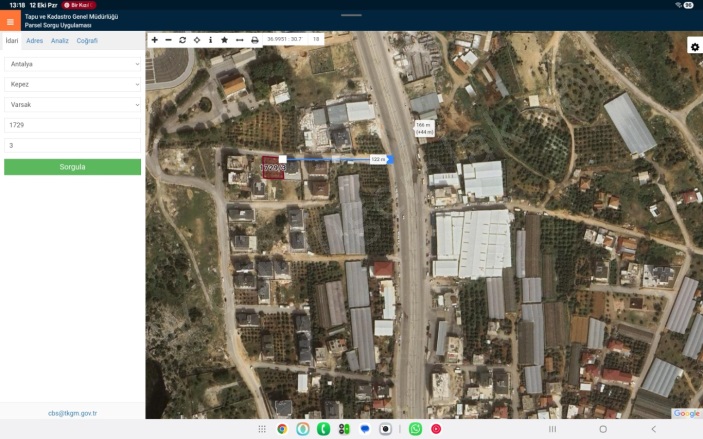Click the star favorites icon

(224, 40)
